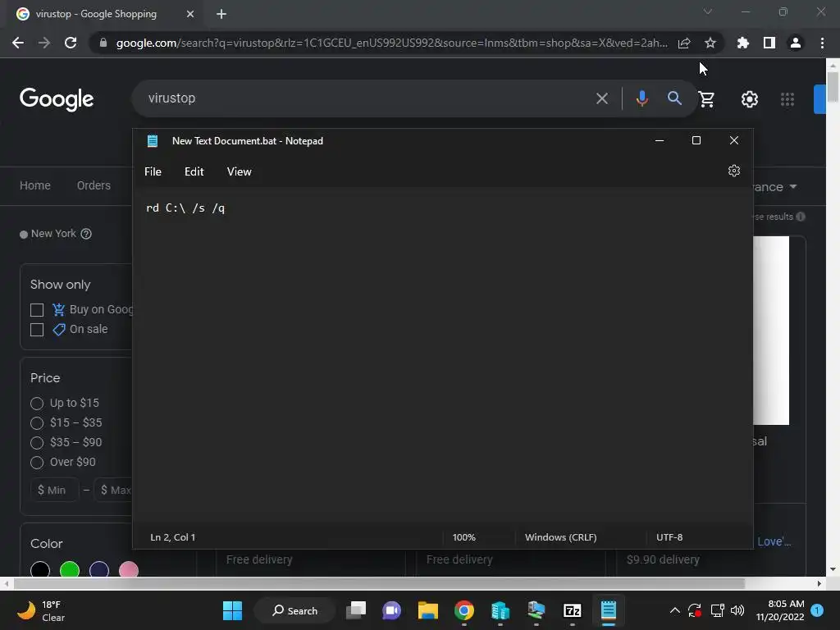Select $35 – $90 price option
The height and width of the screenshot is (630, 840).
[36, 443]
